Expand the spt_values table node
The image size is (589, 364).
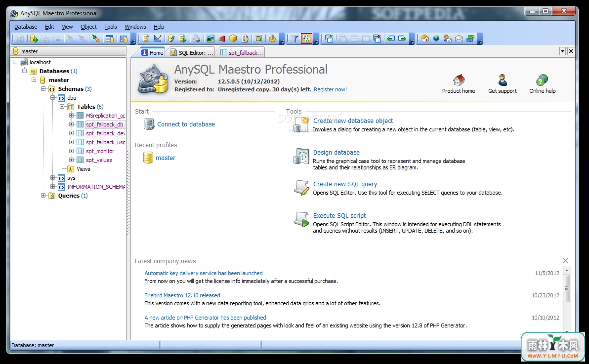(71, 160)
